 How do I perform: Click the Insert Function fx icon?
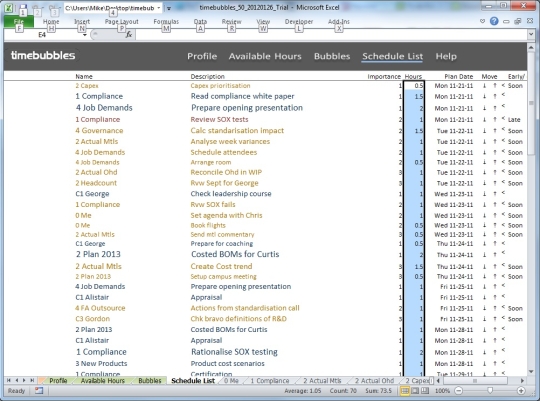tap(129, 34)
